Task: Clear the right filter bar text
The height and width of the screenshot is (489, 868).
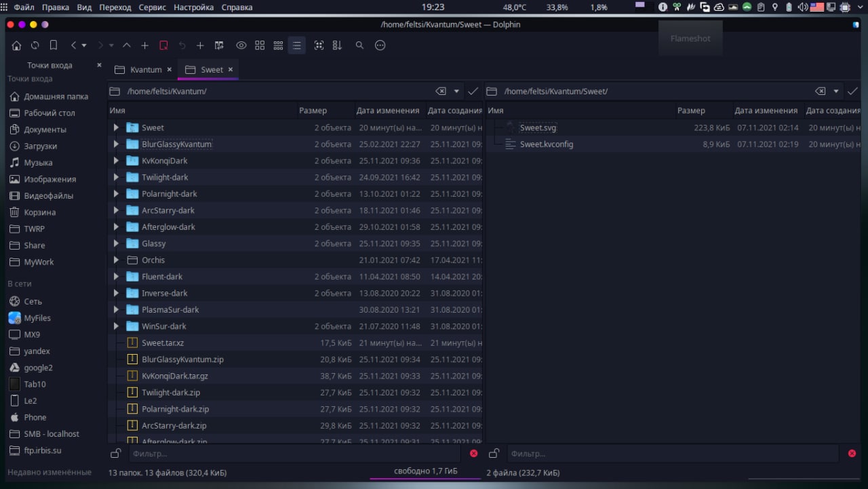Action: click(x=852, y=454)
